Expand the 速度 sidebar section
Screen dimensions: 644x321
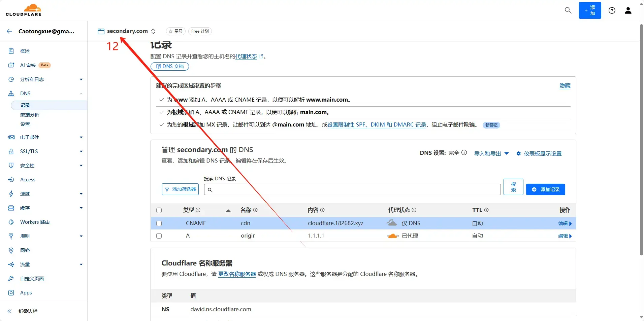[81, 194]
